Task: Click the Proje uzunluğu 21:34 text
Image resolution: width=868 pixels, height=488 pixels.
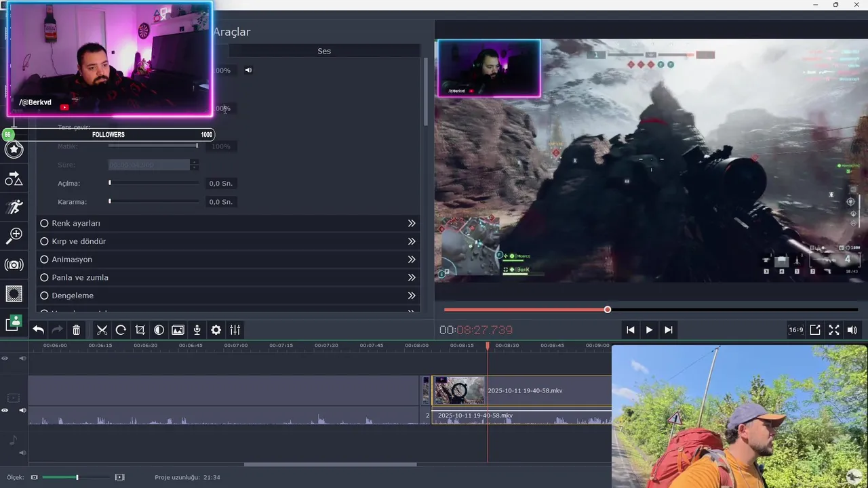Action: pos(187,477)
